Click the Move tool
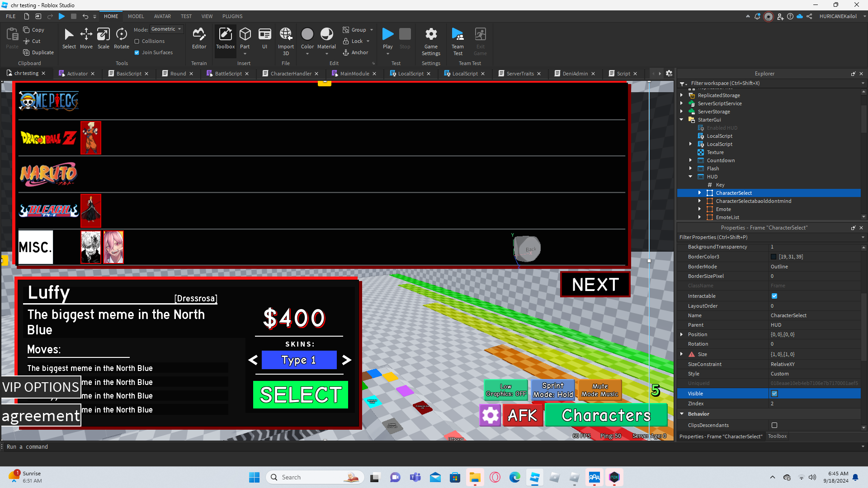 [x=86, y=38]
